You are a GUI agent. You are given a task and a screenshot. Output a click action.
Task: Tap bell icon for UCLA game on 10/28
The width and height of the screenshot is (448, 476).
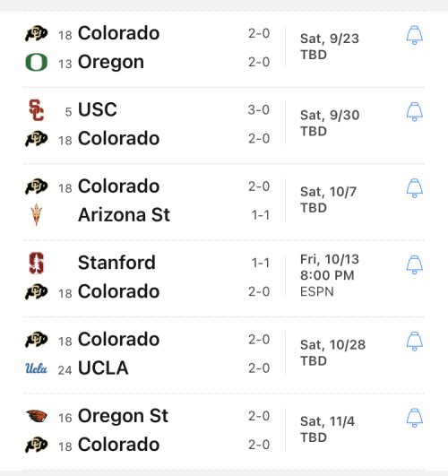[414, 342]
